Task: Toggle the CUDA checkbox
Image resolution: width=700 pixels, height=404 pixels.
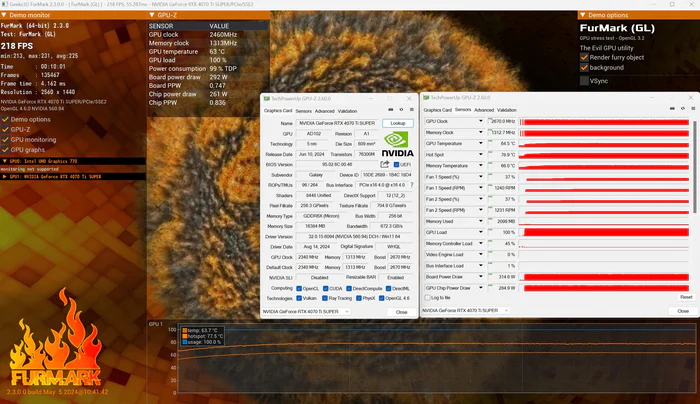Action: 325,288
